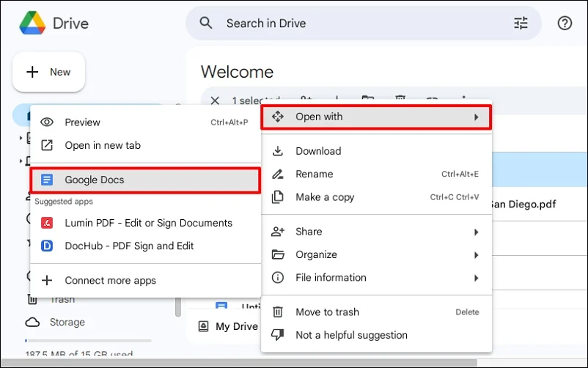Viewport: 588px width, 368px height.
Task: Click the plus icon beside Connect more apps
Action: point(47,280)
